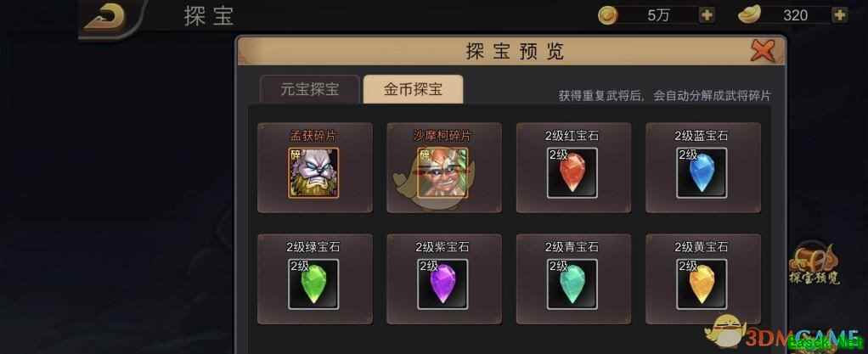Click the gold coin currency icon

[x=608, y=15]
